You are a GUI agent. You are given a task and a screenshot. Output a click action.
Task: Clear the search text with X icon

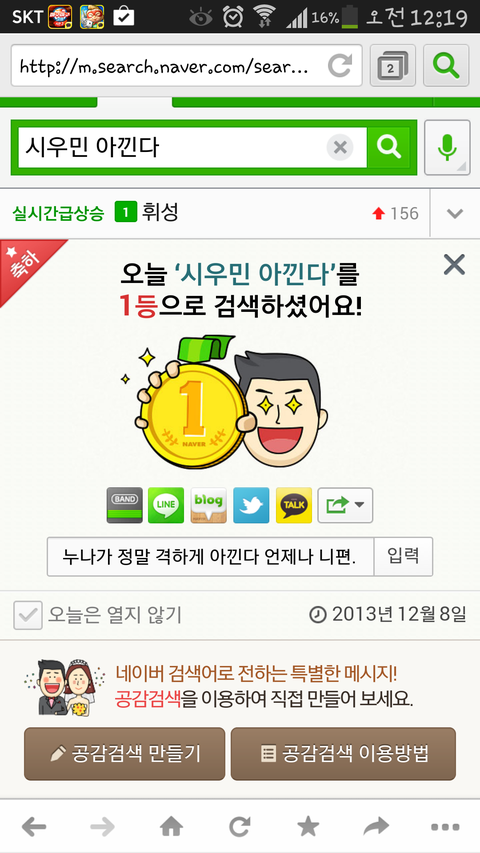click(x=340, y=147)
